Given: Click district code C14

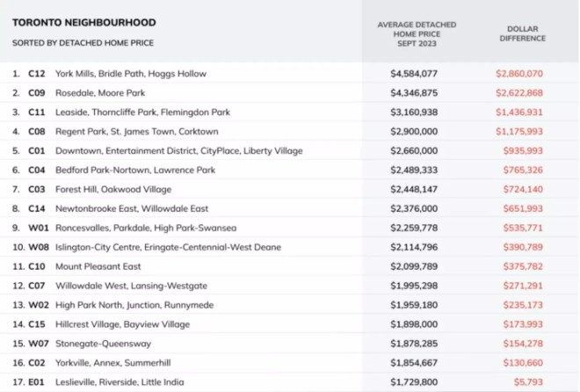Looking at the screenshot, I should click(x=37, y=208).
